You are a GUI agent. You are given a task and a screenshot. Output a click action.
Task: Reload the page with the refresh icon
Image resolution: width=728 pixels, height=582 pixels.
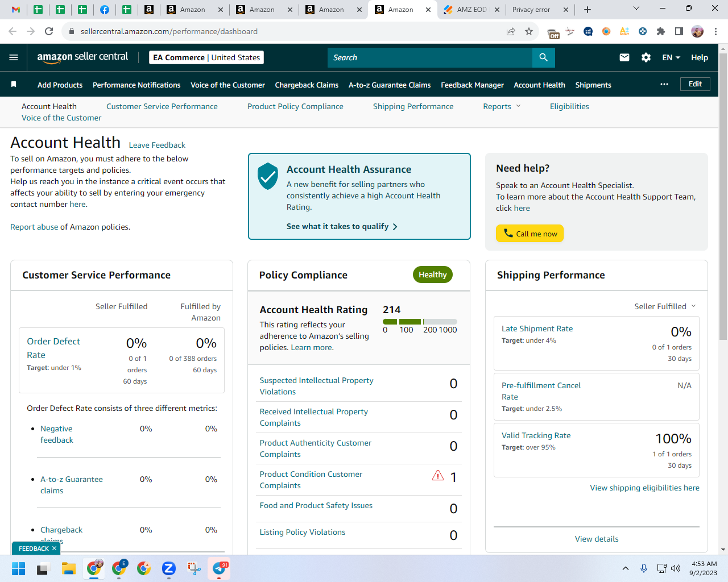pyautogui.click(x=49, y=31)
